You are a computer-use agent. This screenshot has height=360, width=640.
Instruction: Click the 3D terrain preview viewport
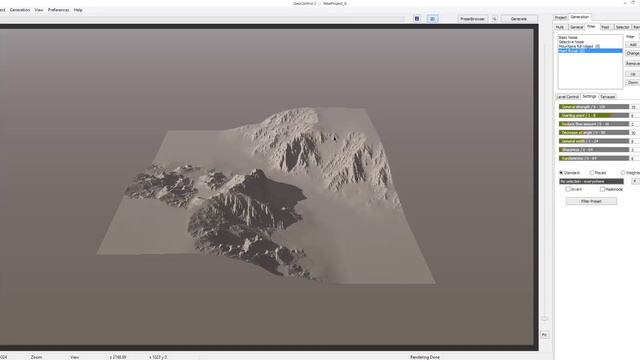click(267, 187)
